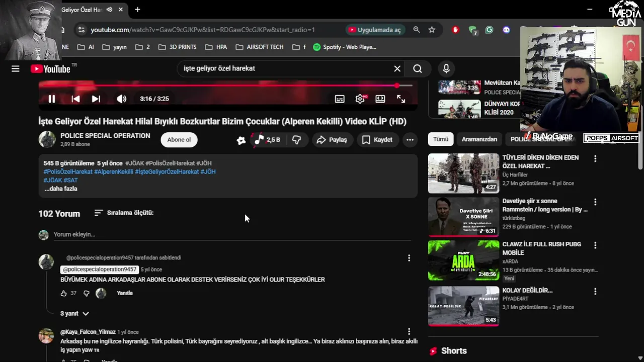The width and height of the screenshot is (644, 362).
Task: Open Grammarly extension icon in toolbar
Action: [489, 30]
